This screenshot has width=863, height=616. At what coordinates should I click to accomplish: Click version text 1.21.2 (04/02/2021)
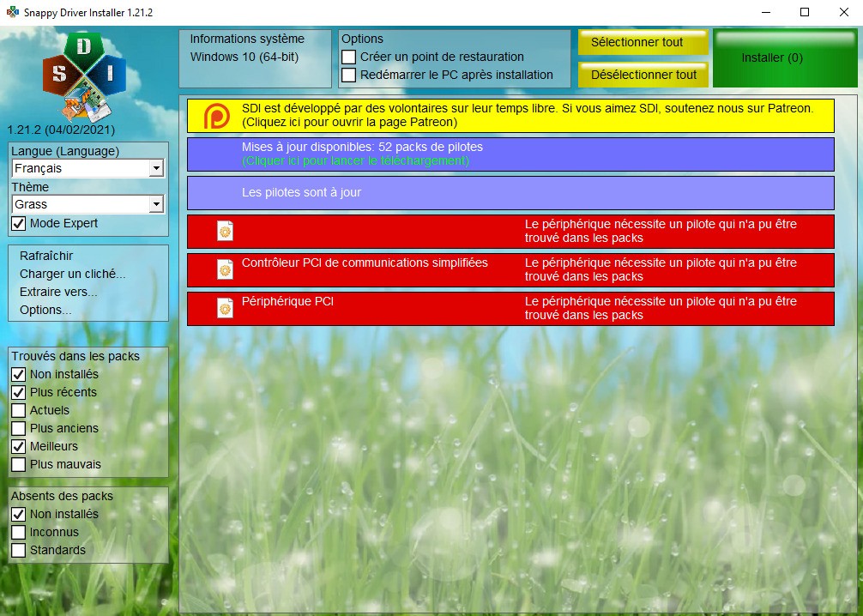click(x=61, y=130)
